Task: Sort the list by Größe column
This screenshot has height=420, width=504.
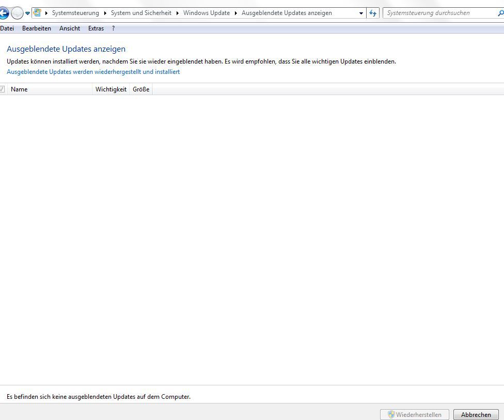Action: tap(141, 89)
